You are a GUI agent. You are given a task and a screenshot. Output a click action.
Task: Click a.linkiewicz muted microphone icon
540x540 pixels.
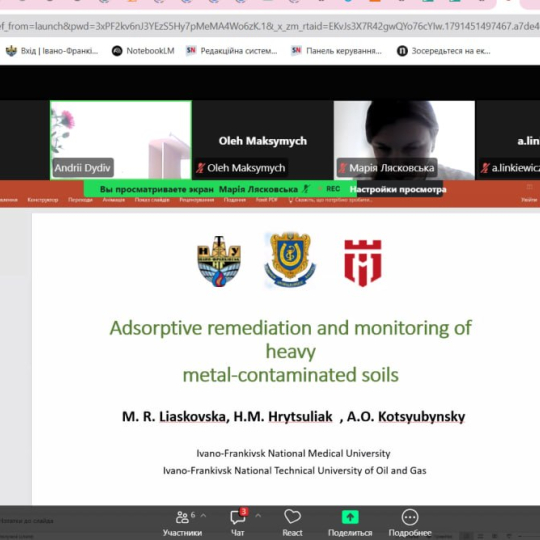click(485, 168)
